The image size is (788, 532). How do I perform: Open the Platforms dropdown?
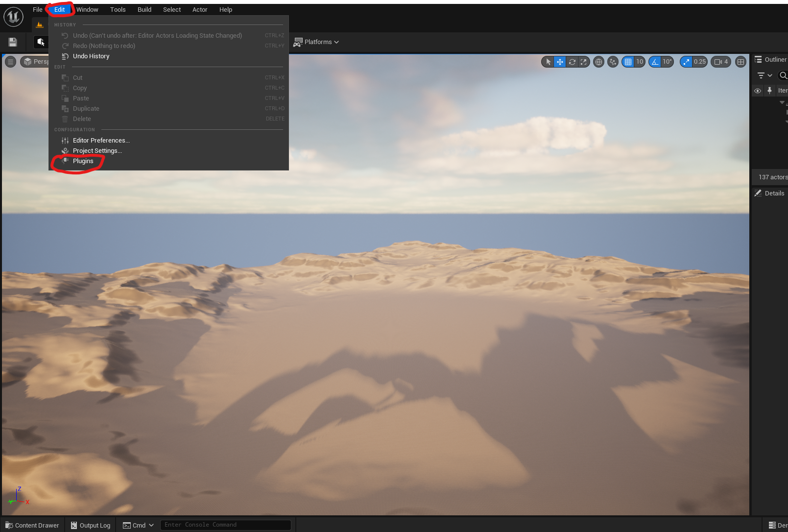(316, 42)
